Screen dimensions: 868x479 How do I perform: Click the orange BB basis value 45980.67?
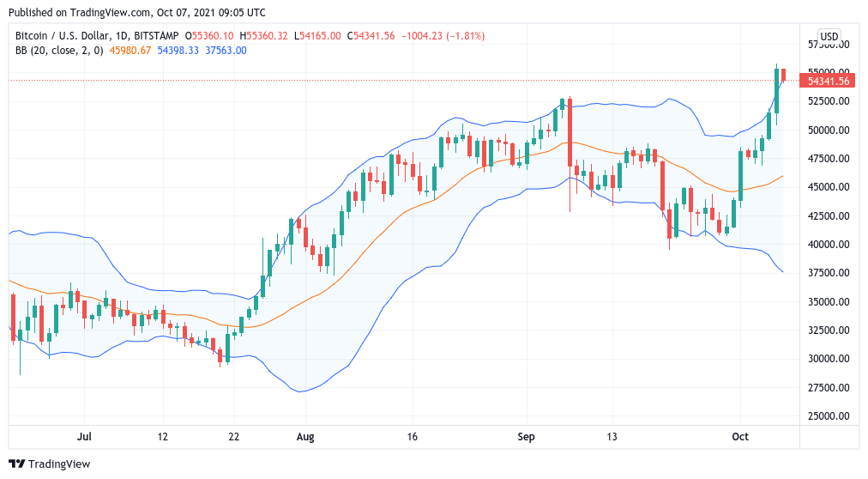click(x=129, y=51)
